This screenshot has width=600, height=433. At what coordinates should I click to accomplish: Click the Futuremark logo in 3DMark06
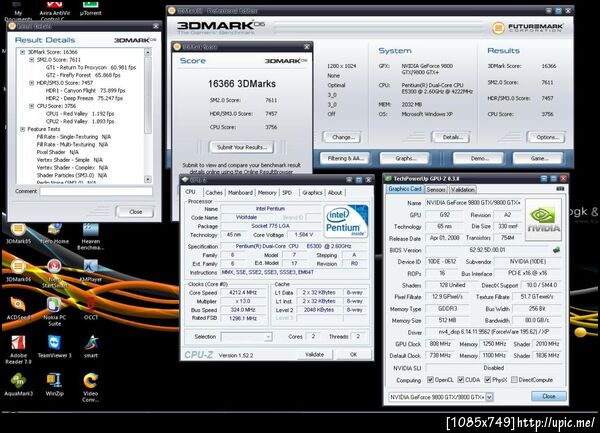pyautogui.click(x=528, y=28)
